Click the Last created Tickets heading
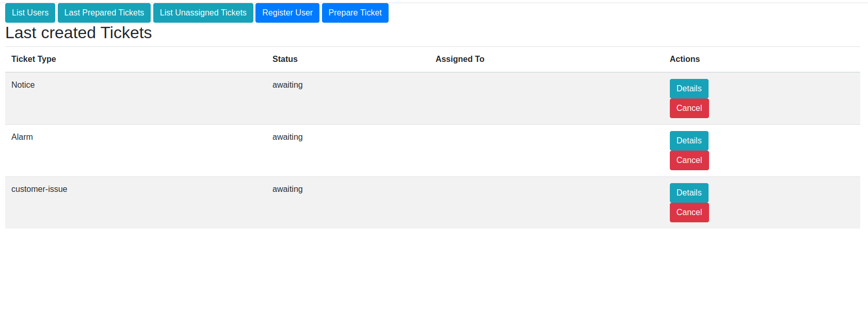Screen dimensions: 868x326 (x=78, y=33)
